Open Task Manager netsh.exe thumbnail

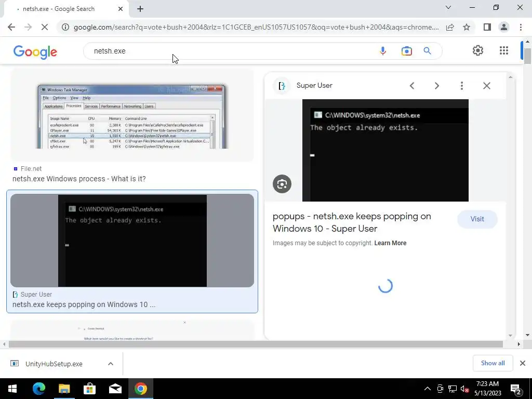(x=132, y=115)
